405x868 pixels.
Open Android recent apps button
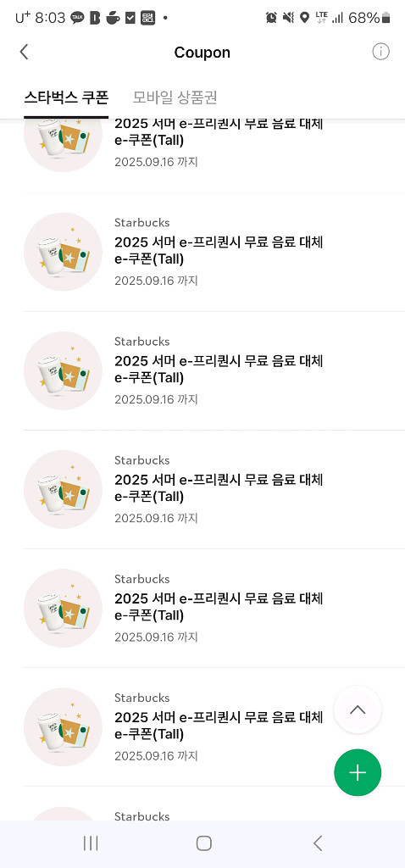91,843
